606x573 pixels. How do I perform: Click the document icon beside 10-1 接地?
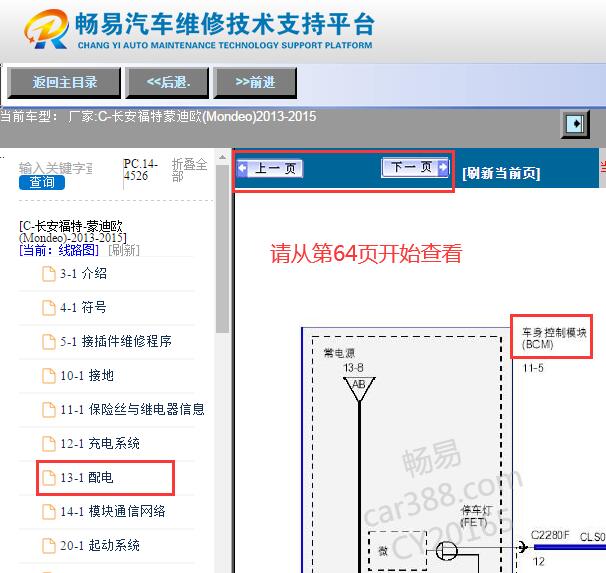[x=49, y=376]
